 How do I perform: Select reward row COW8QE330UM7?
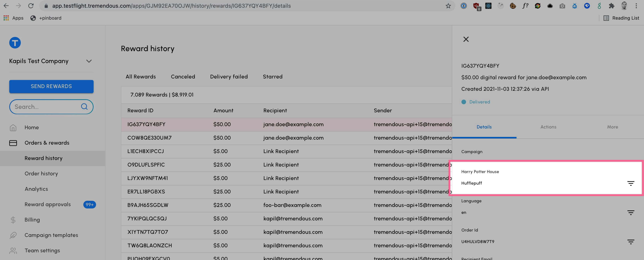point(149,138)
